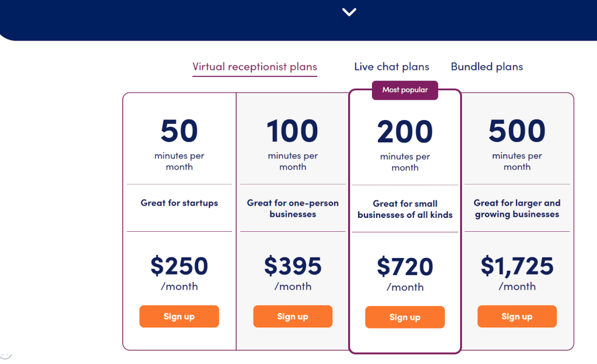Click the 500 minutes heading
The image size is (597, 364).
[x=517, y=130]
